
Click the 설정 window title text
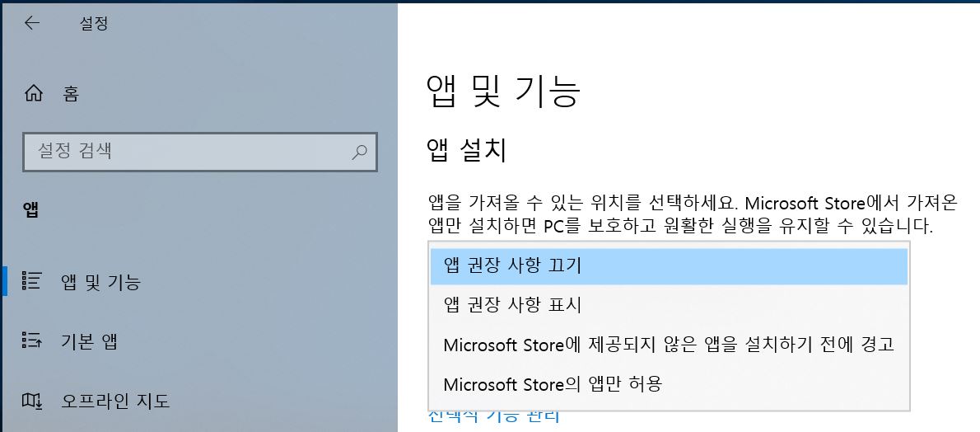click(95, 24)
